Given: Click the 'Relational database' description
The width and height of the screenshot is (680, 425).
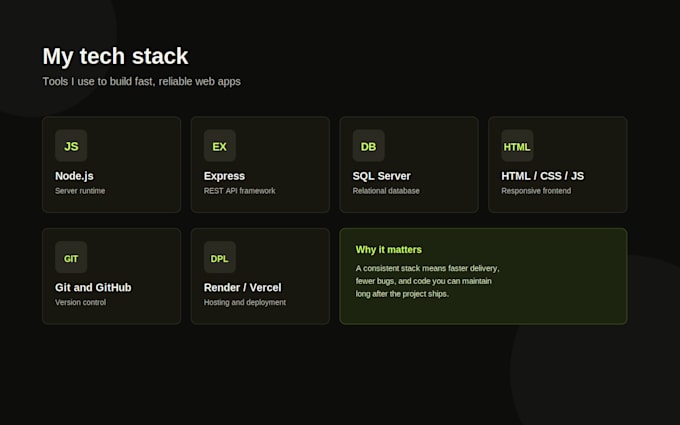Looking at the screenshot, I should (386, 191).
